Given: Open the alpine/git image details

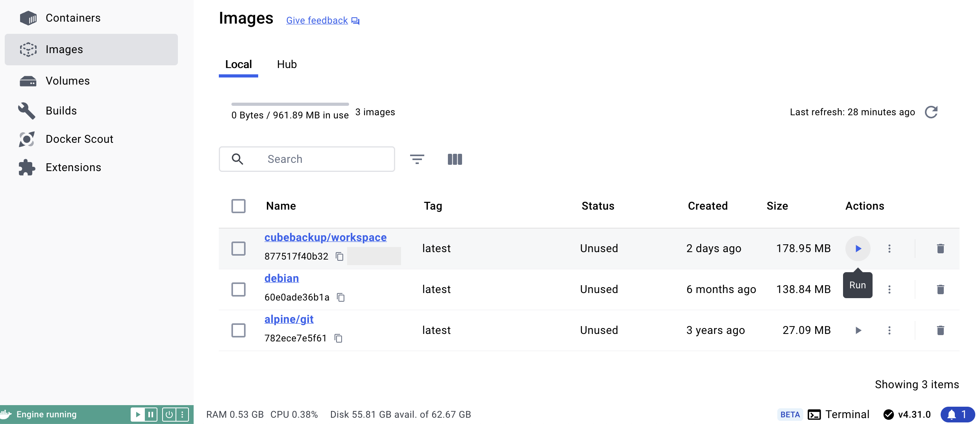Looking at the screenshot, I should click(x=289, y=319).
